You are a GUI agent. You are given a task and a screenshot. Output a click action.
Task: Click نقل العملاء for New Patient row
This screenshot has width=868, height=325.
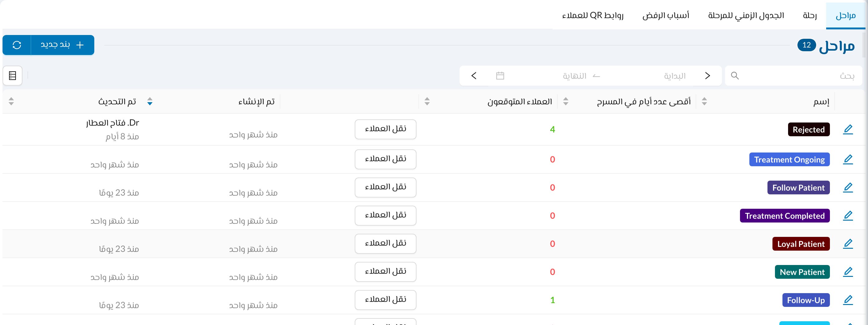click(x=386, y=272)
